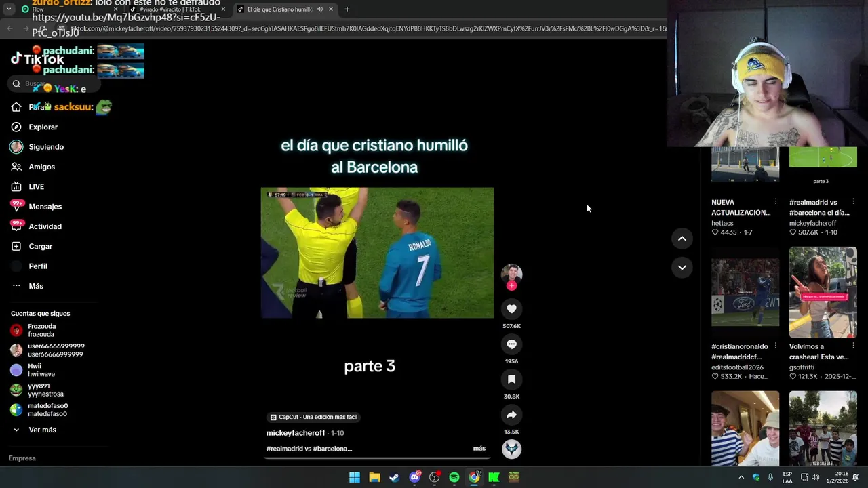The width and height of the screenshot is (868, 488).
Task: Open Explorar in TikTok sidebar
Action: point(43,127)
